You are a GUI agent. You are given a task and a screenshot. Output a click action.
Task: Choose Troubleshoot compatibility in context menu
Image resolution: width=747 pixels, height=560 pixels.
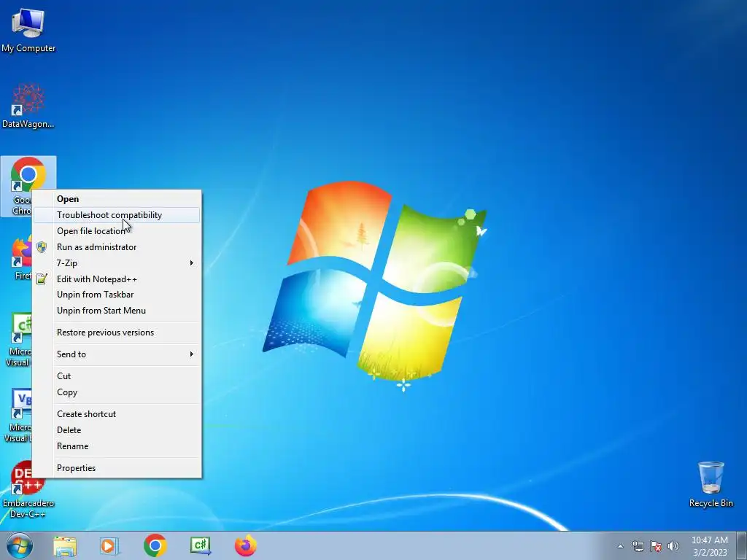pos(117,215)
